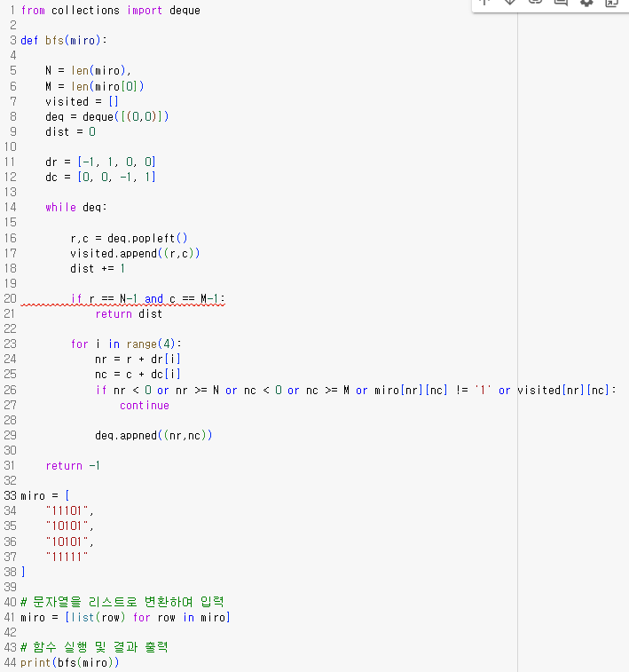The width and height of the screenshot is (629, 672).
Task: Click 'visited.append((r,c))' line
Action: pos(135,253)
